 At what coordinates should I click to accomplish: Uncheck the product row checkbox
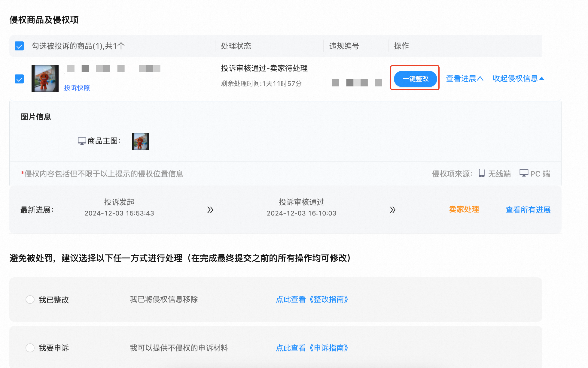pyautogui.click(x=19, y=79)
